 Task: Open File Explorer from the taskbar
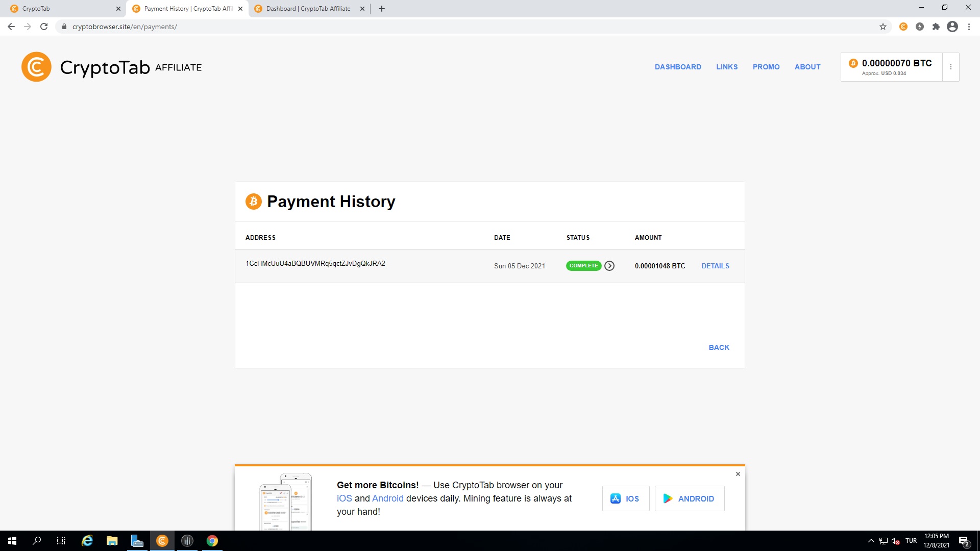point(112,541)
